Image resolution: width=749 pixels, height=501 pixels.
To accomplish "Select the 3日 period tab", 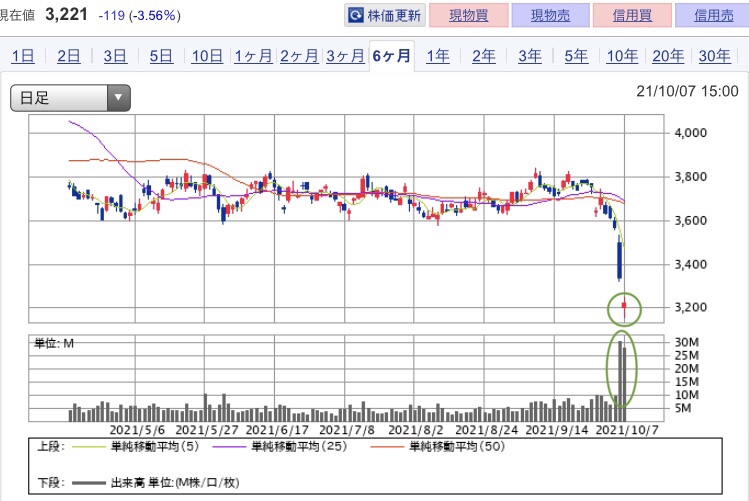I will click(x=115, y=56).
